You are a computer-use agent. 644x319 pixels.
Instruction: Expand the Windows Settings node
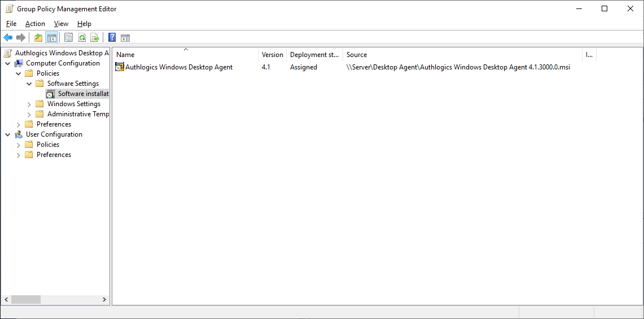[29, 104]
